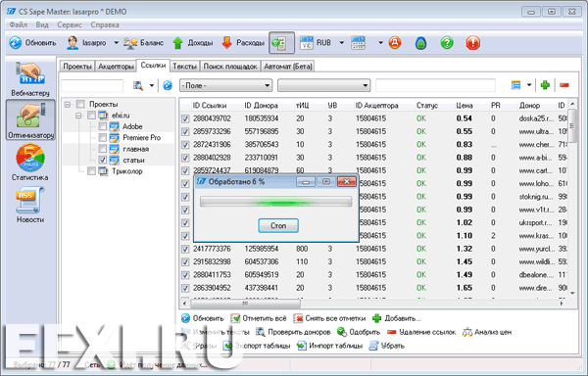
Task: Toggle the Premiere Pro checkbox
Action: [102, 137]
